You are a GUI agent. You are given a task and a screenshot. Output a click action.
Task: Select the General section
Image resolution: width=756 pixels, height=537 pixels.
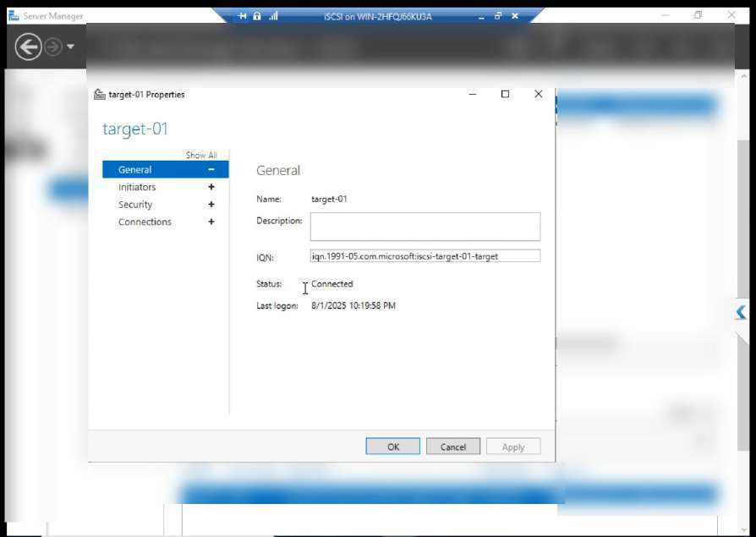(166, 170)
